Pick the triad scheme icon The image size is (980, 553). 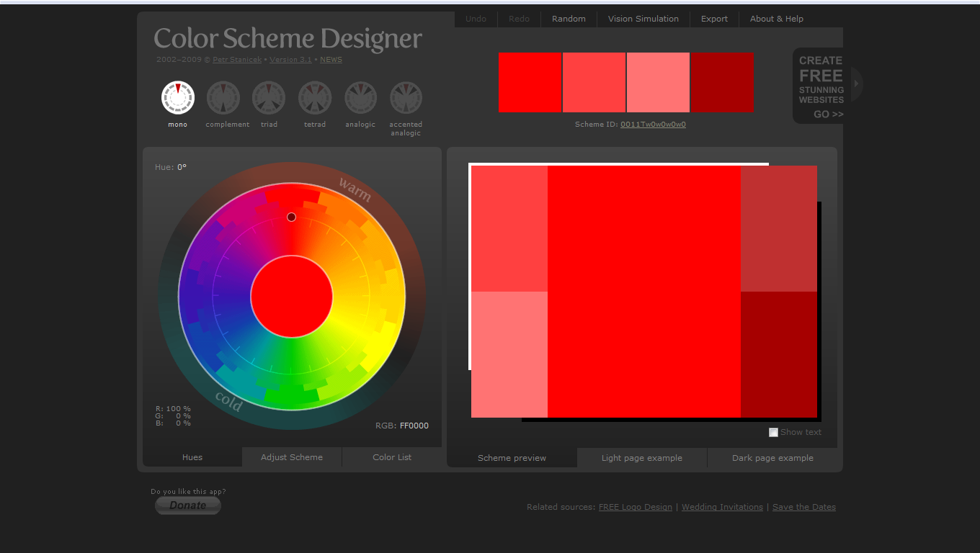pos(269,97)
